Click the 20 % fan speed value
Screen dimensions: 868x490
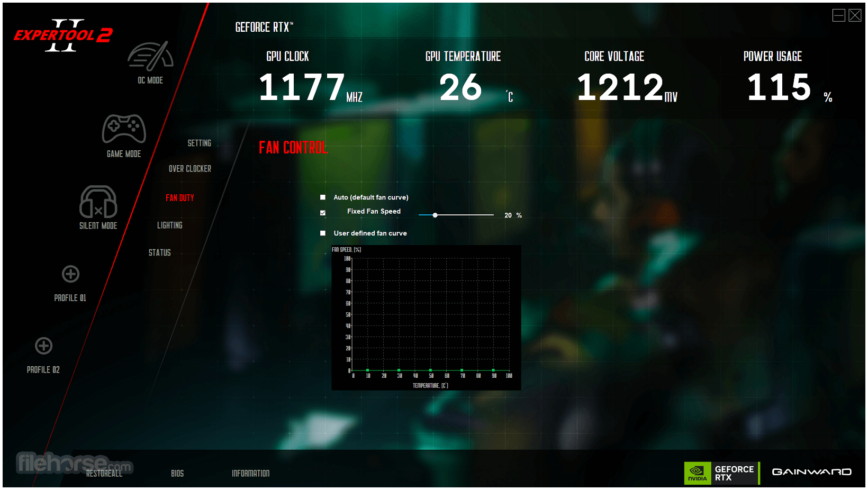click(x=513, y=215)
